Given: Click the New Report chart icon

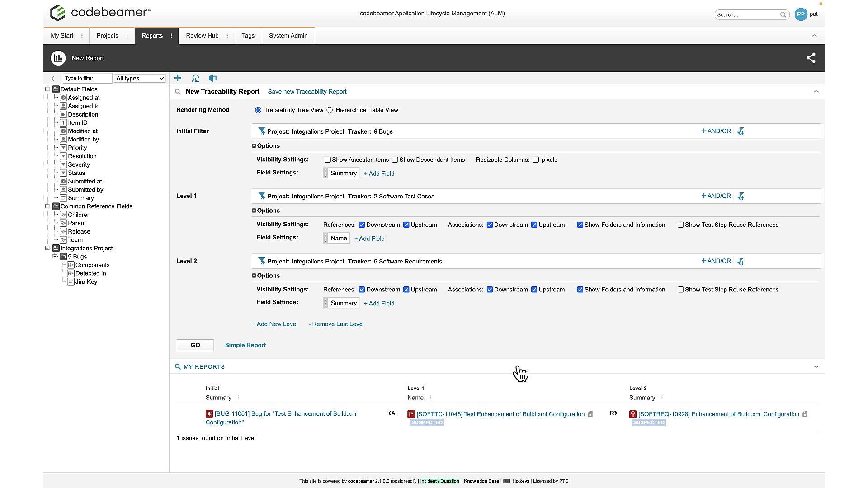Looking at the screenshot, I should point(58,58).
